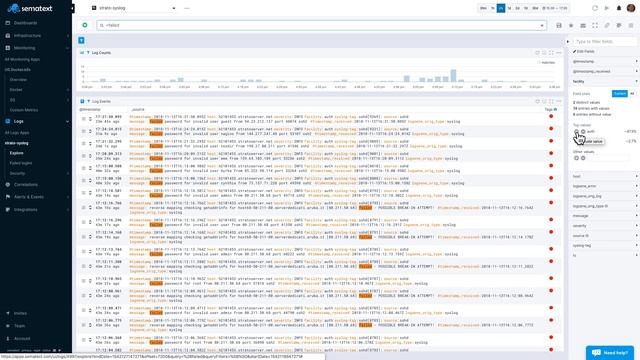Open All Monitoring Apps link
This screenshot has width=640, height=360.
pos(22,59)
